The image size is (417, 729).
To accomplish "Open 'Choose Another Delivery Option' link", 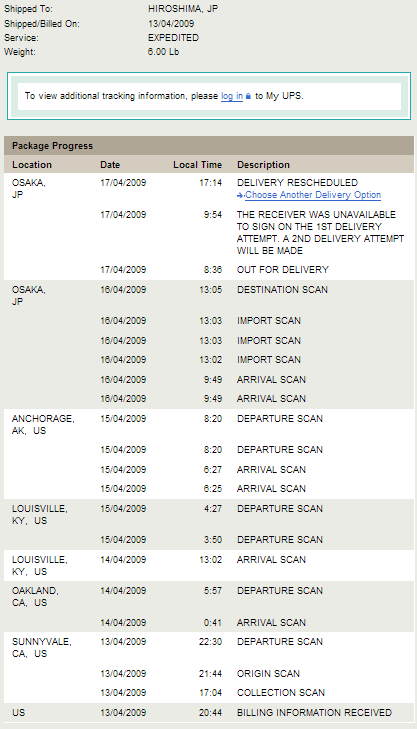I will [313, 195].
